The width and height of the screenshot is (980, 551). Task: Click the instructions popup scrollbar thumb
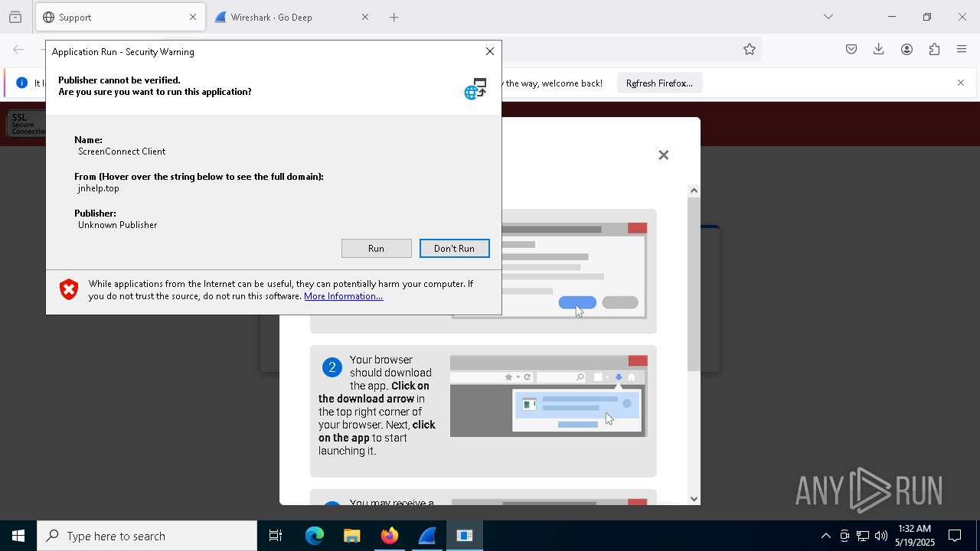pyautogui.click(x=694, y=283)
